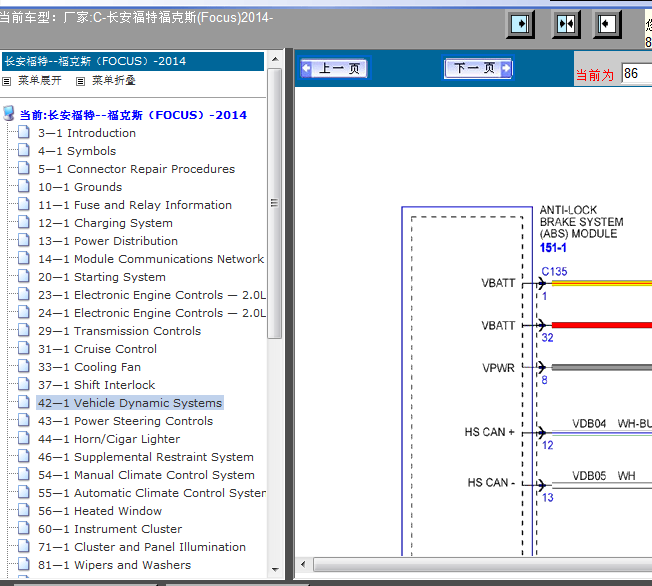Screen dimensions: 652x586
Task: Click ANTI-LOCK BRAKE SYSTEM (ABS) MODULE label
Action: tap(581, 222)
